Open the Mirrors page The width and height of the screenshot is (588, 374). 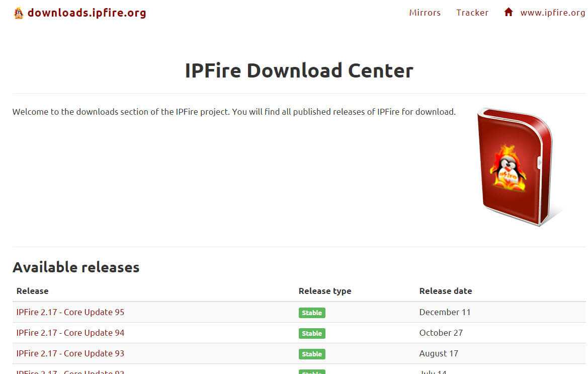(x=425, y=13)
